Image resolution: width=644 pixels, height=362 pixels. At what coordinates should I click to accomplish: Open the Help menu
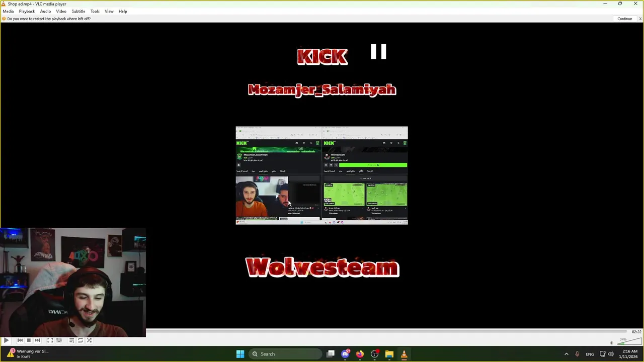pyautogui.click(x=123, y=11)
